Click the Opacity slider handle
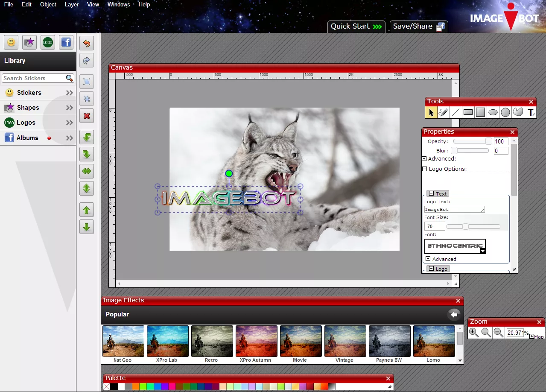The width and height of the screenshot is (546, 392). (489, 141)
